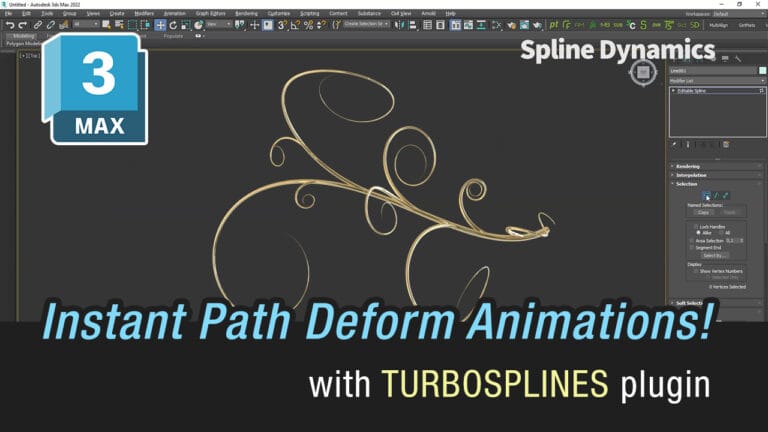Collapse the Selection rollout

[716, 184]
